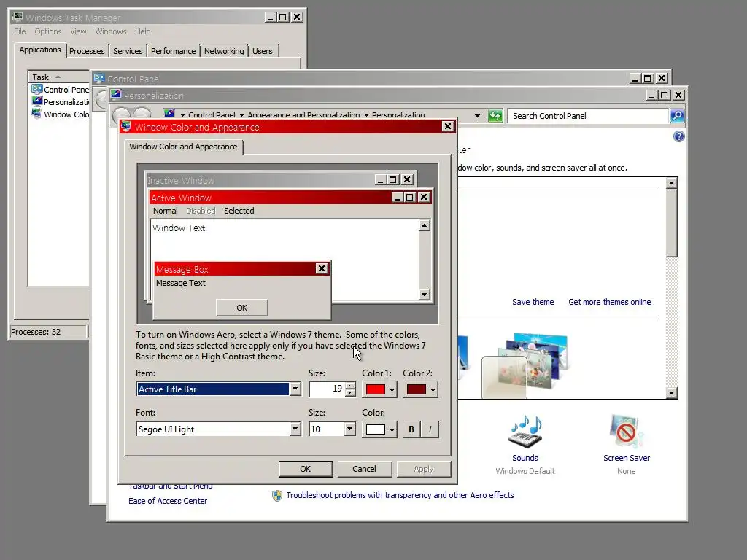Sort by the Task column header
The width and height of the screenshot is (747, 560).
point(59,77)
